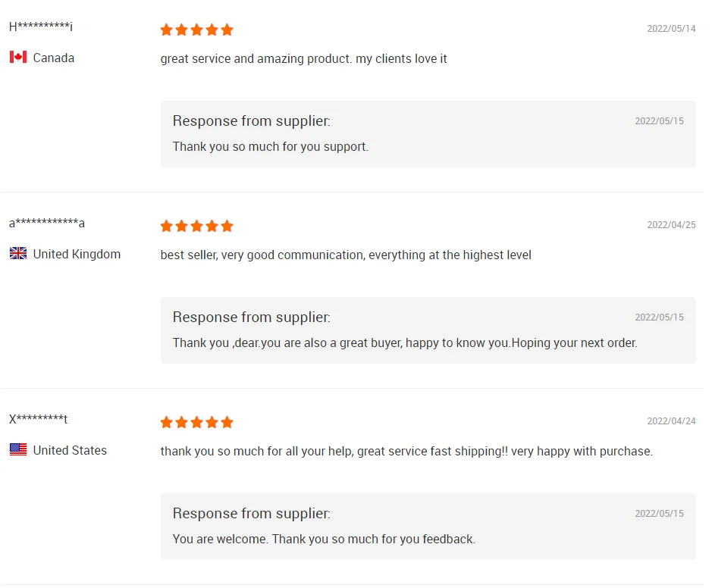Image resolution: width=712 pixels, height=588 pixels.
Task: Click the Canada flag icon
Action: (x=18, y=58)
